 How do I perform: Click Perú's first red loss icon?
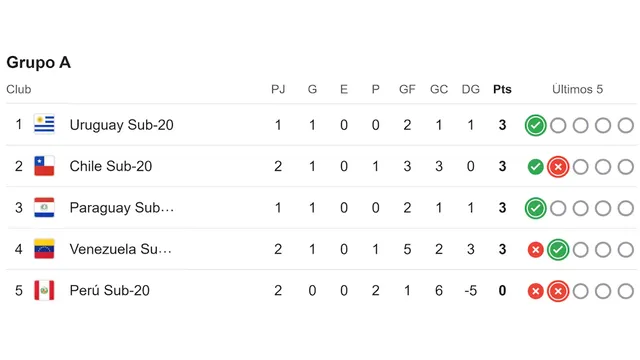(x=536, y=291)
